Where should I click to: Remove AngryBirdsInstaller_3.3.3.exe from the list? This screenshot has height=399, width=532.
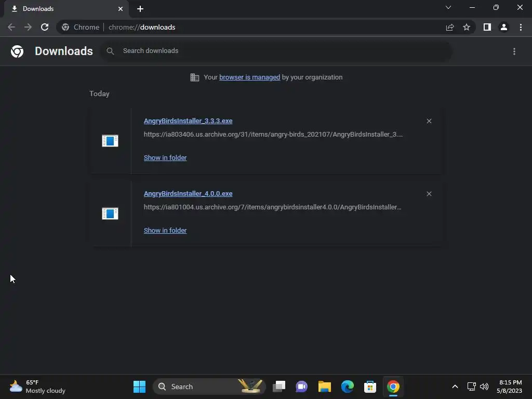(429, 121)
